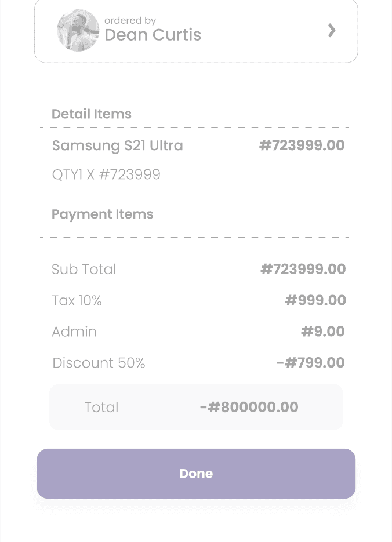392x542 pixels.
Task: Click the Sub Total label
Action: point(84,270)
